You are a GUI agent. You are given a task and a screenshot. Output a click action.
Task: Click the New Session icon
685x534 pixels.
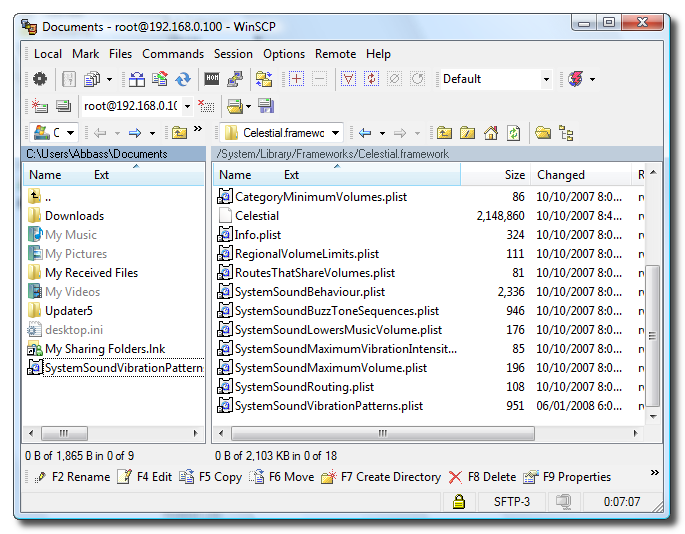coord(39,106)
